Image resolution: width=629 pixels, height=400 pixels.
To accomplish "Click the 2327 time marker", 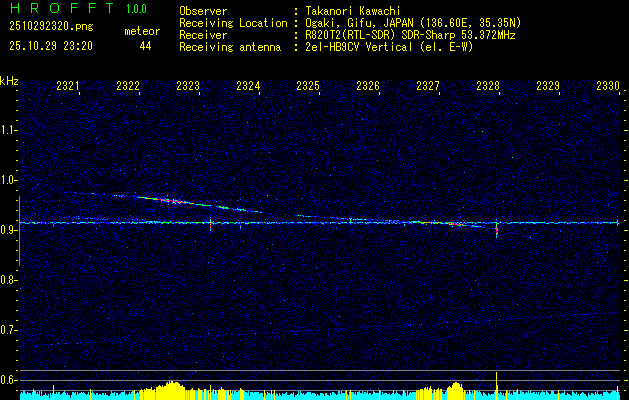I will pos(428,85).
